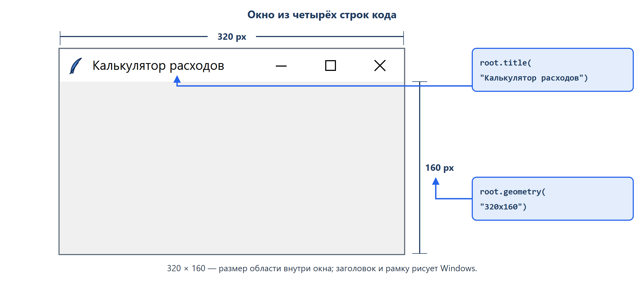Click the "Калькулятор расходов") code string
644x290 pixels.
(x=534, y=78)
